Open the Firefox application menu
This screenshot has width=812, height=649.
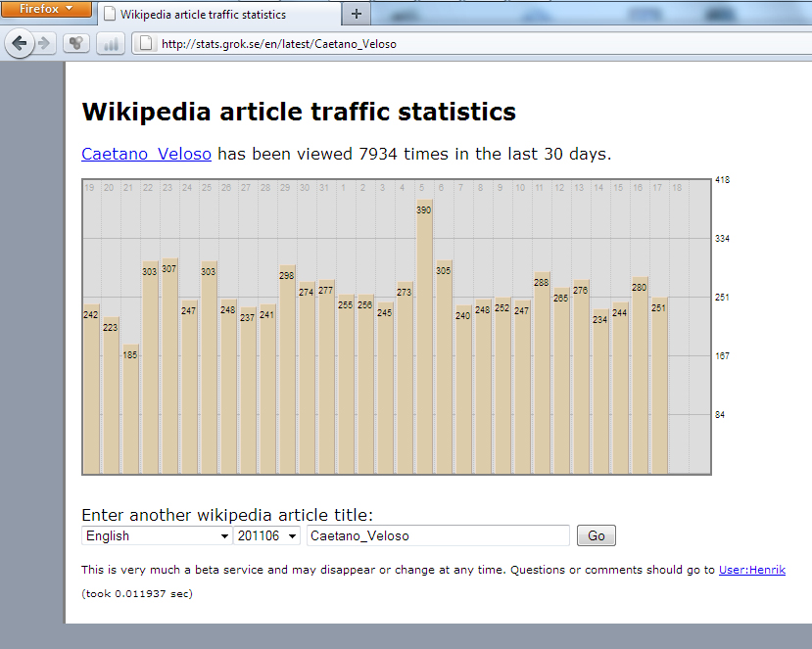(46, 9)
